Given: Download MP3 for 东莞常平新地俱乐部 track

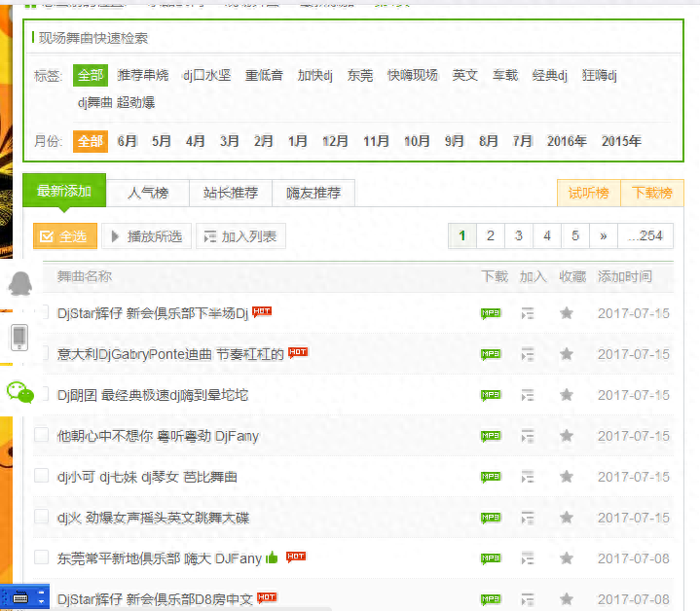Looking at the screenshot, I should point(491,558).
